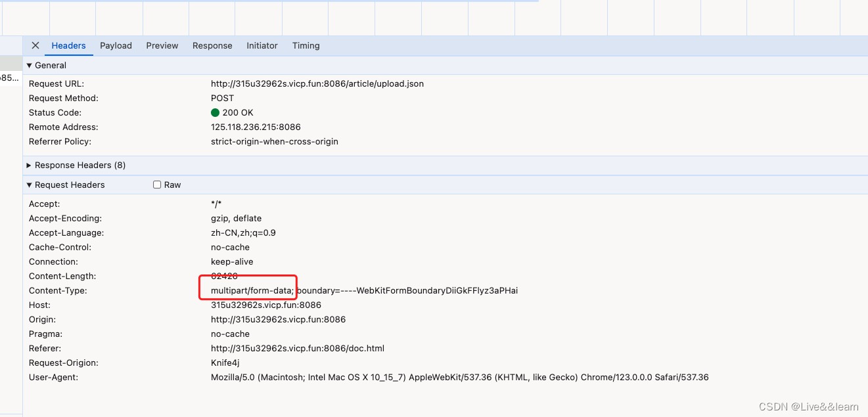Select gzip, deflate encoding value
Image resolution: width=868 pixels, height=417 pixels.
(x=236, y=218)
